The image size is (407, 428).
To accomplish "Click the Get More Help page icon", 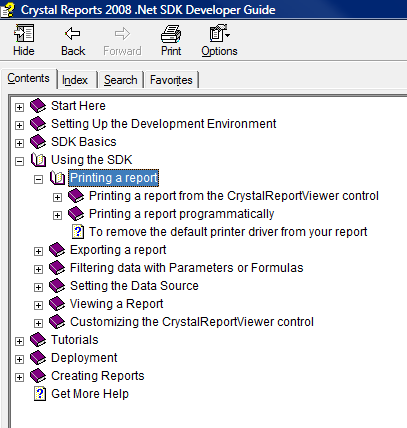I will [40, 394].
